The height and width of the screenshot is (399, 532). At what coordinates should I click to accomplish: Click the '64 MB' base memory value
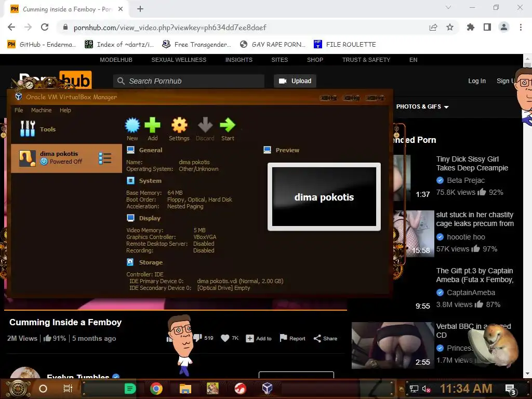coord(175,193)
